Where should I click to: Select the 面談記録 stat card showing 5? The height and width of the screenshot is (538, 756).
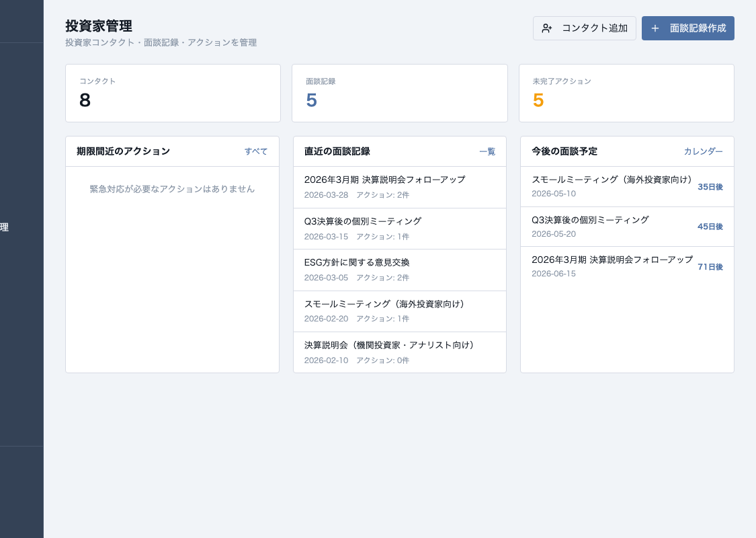400,93
